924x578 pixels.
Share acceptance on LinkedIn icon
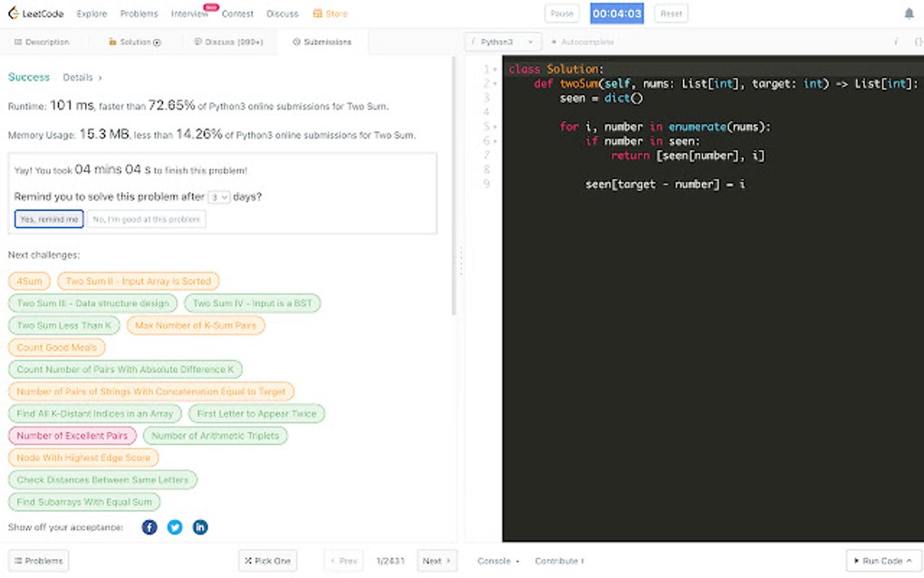[199, 526]
